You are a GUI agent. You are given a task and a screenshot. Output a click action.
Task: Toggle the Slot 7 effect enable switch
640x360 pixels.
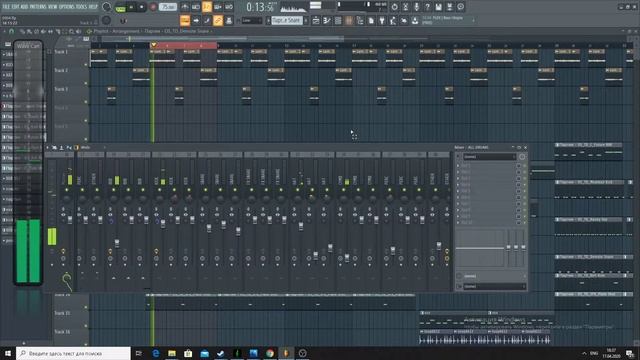tap(524, 204)
